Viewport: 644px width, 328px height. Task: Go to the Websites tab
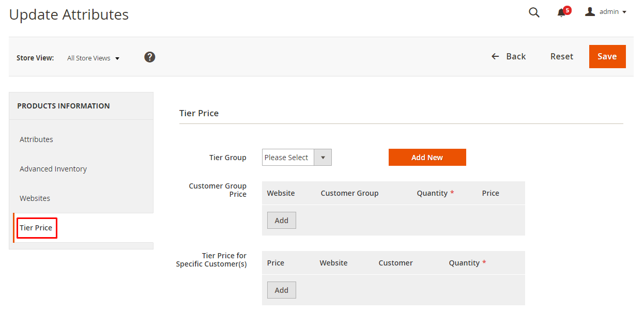pyautogui.click(x=35, y=198)
